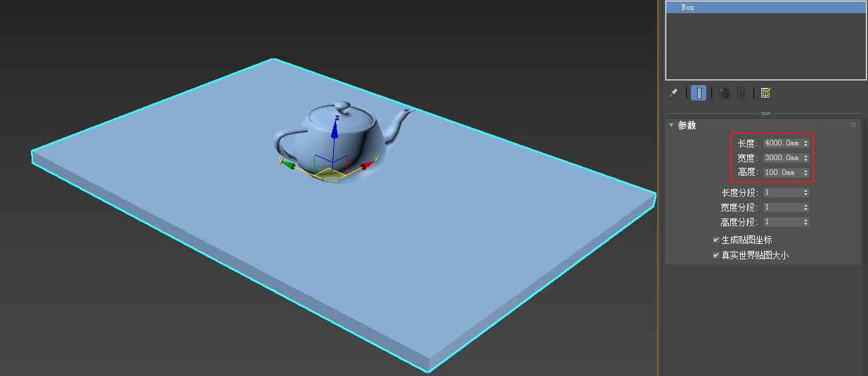Click the red X-axis gizmo arrow
This screenshot has height=376, width=868.
[x=366, y=165]
